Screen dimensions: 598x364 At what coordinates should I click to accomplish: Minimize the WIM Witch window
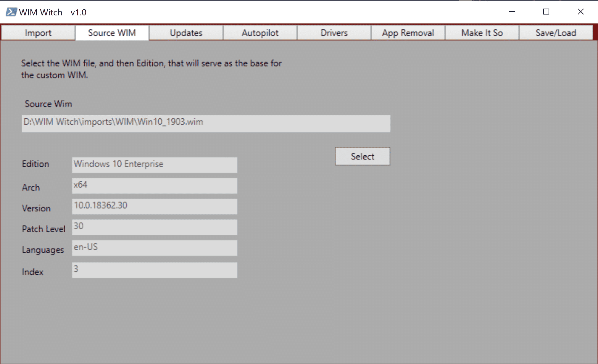(512, 12)
